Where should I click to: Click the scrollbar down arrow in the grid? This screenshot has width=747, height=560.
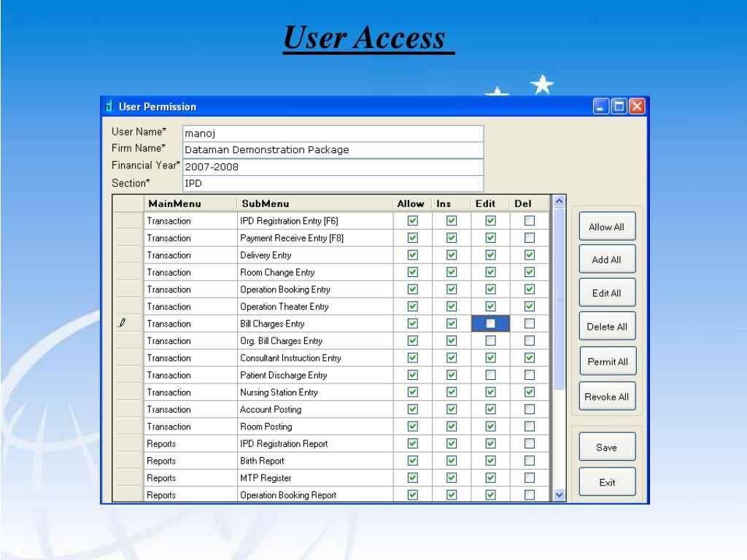560,495
